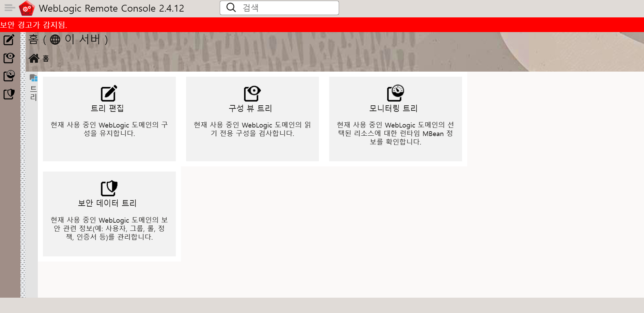
Task: Click the dotted navigation panel resize handle
Action: point(23,165)
